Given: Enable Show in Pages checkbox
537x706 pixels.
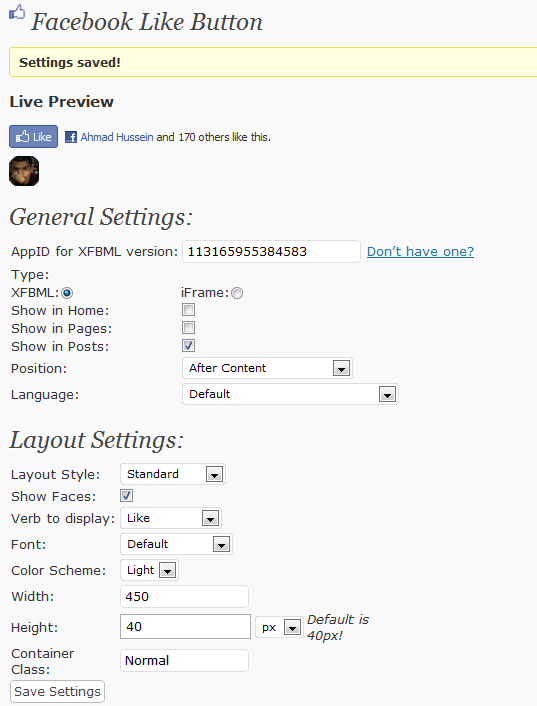Looking at the screenshot, I should (189, 328).
